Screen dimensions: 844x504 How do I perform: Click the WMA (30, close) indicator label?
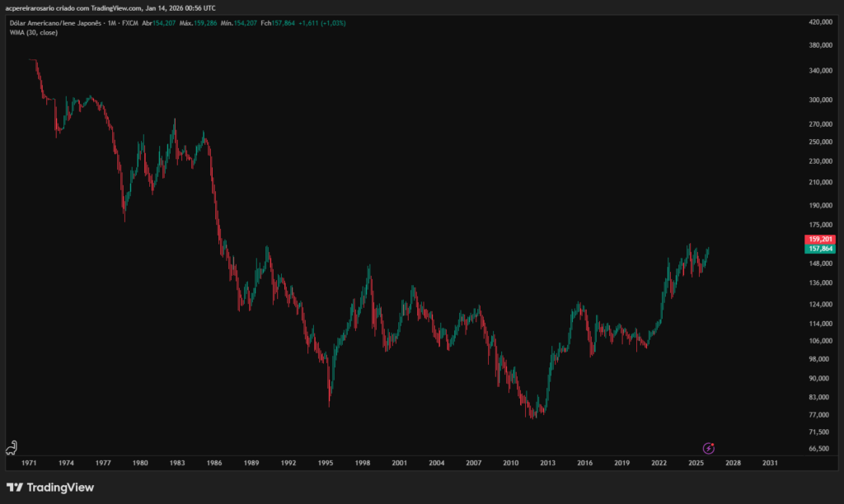32,34
